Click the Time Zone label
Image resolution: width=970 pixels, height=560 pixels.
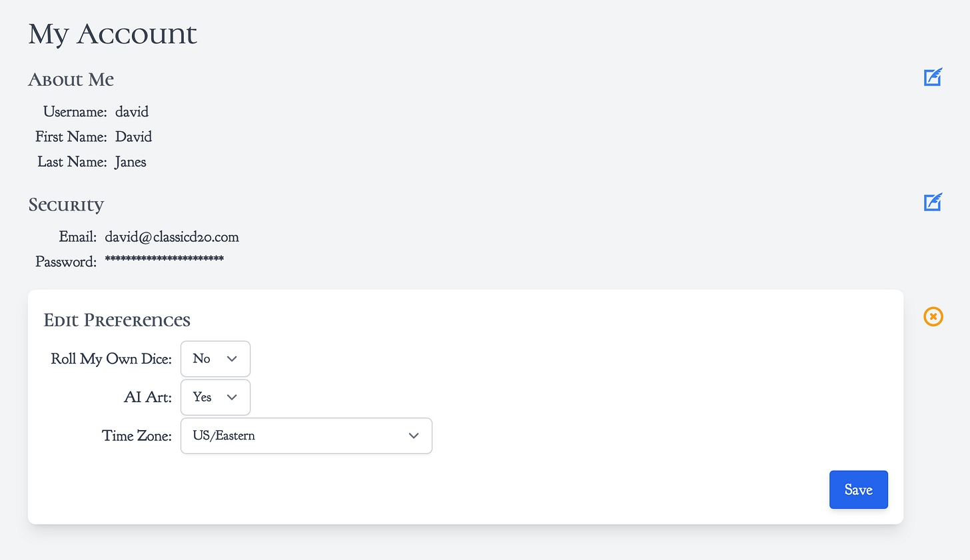tap(137, 436)
